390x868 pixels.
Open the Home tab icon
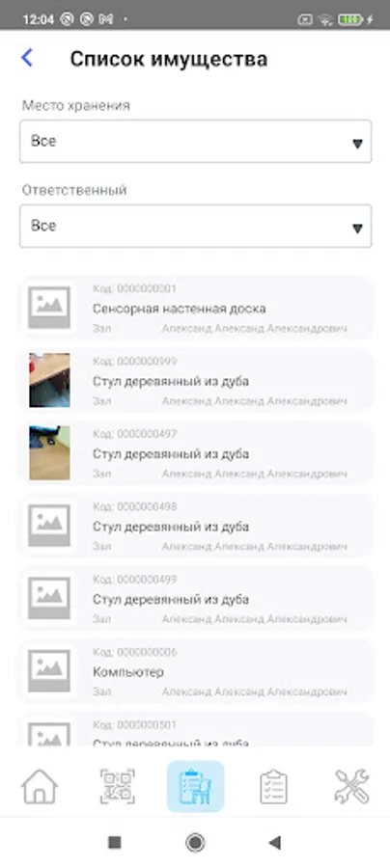point(40,786)
